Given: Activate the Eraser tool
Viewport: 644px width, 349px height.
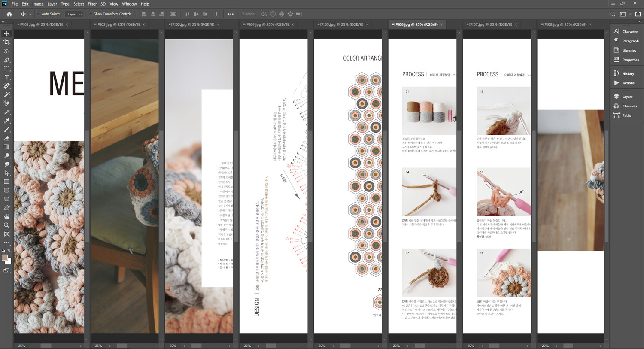Looking at the screenshot, I should point(6,138).
